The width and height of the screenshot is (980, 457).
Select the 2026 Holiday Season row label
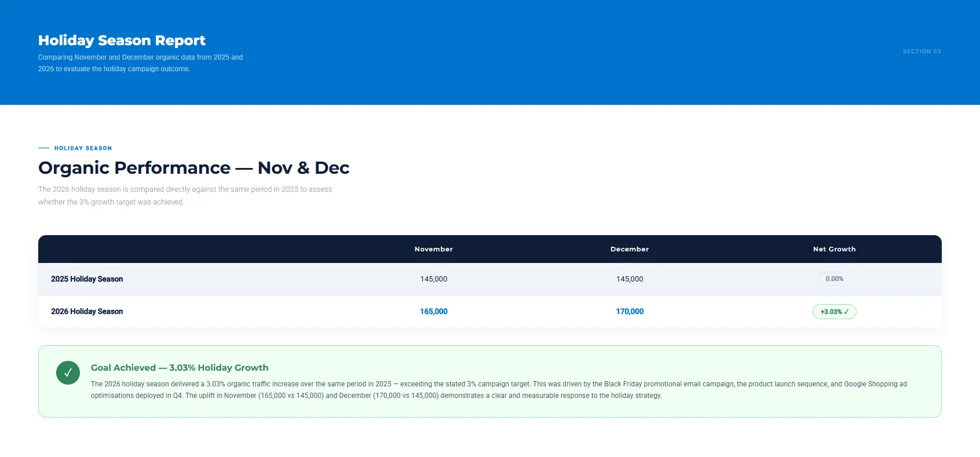87,312
